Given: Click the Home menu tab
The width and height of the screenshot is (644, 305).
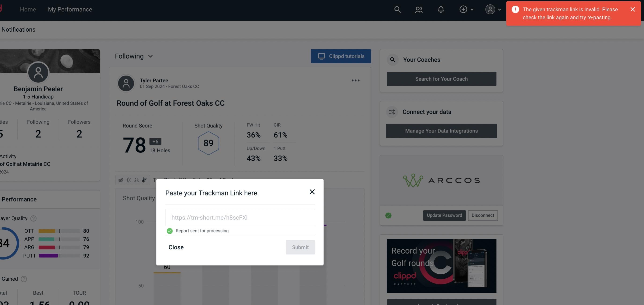Looking at the screenshot, I should (28, 9).
